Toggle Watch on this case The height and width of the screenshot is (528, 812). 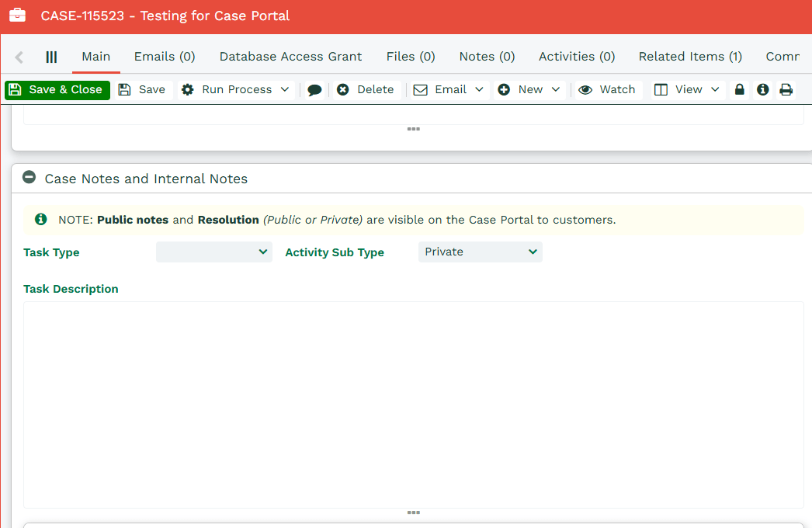click(607, 89)
